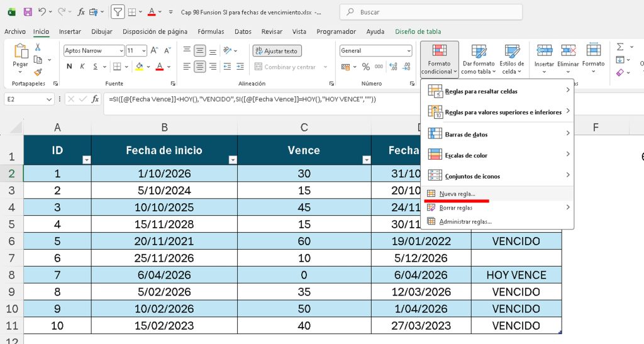Toggle the Ajustar texto wrap option
Image resolution: width=644 pixels, height=344 pixels.
tap(277, 51)
